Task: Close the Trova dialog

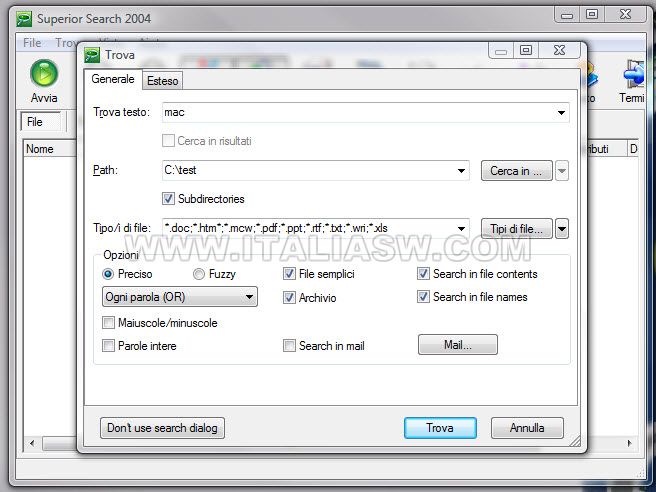Action: [559, 50]
